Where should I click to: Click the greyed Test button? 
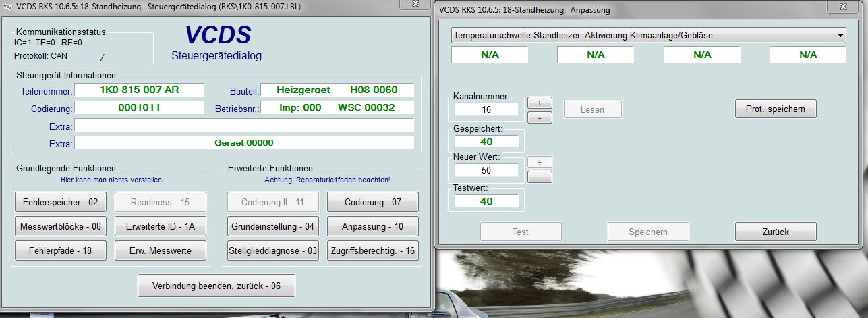pyautogui.click(x=520, y=232)
